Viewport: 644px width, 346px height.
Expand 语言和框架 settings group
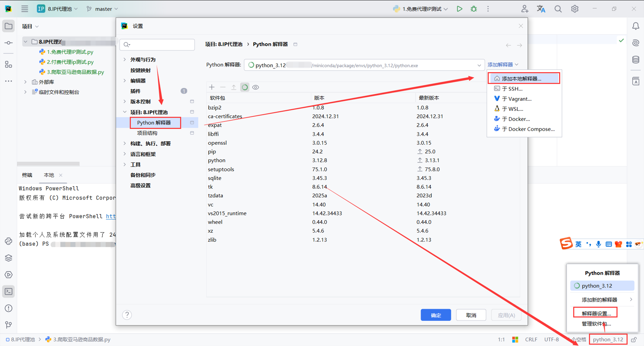click(125, 154)
